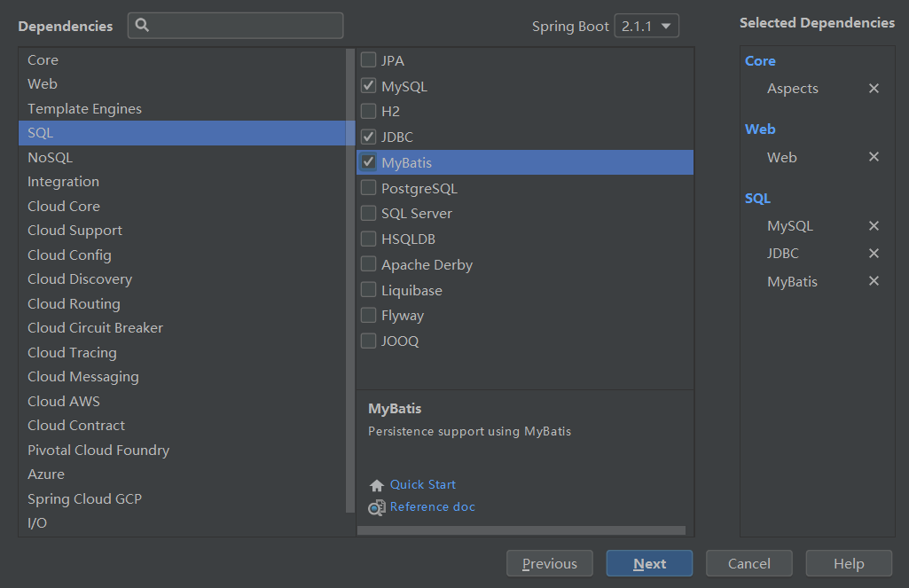This screenshot has height=588, width=909.
Task: Click the SQL header in Selected Dependencies
Action: coord(757,199)
